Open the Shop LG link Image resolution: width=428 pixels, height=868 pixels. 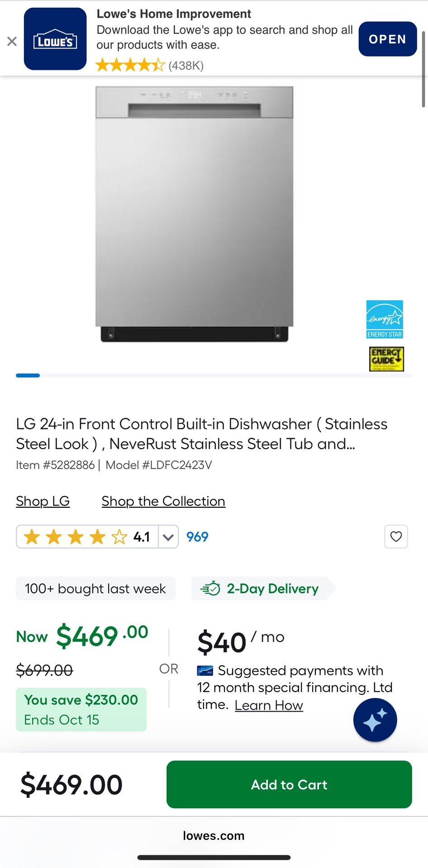[43, 501]
